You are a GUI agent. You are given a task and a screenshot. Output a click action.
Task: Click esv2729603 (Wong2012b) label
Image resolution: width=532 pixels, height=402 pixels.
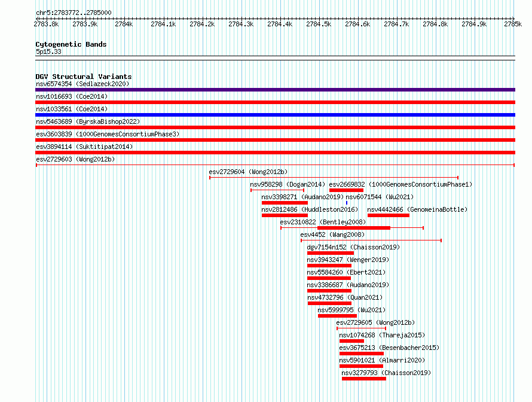(75, 159)
